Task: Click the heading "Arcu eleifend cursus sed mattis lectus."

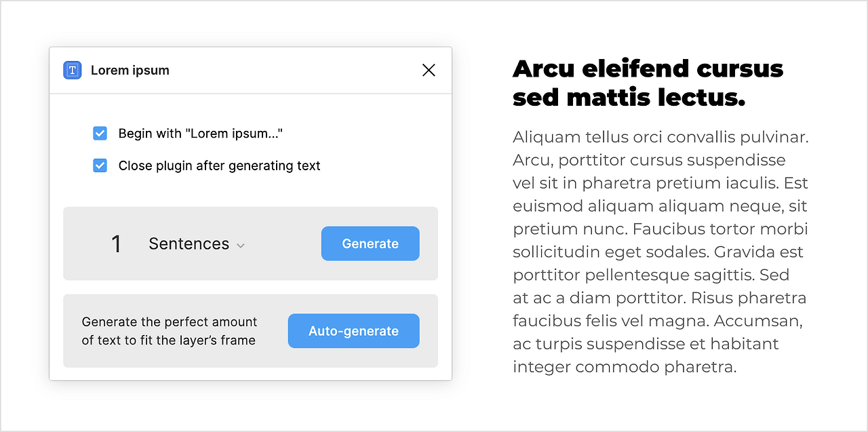Action: (x=648, y=83)
